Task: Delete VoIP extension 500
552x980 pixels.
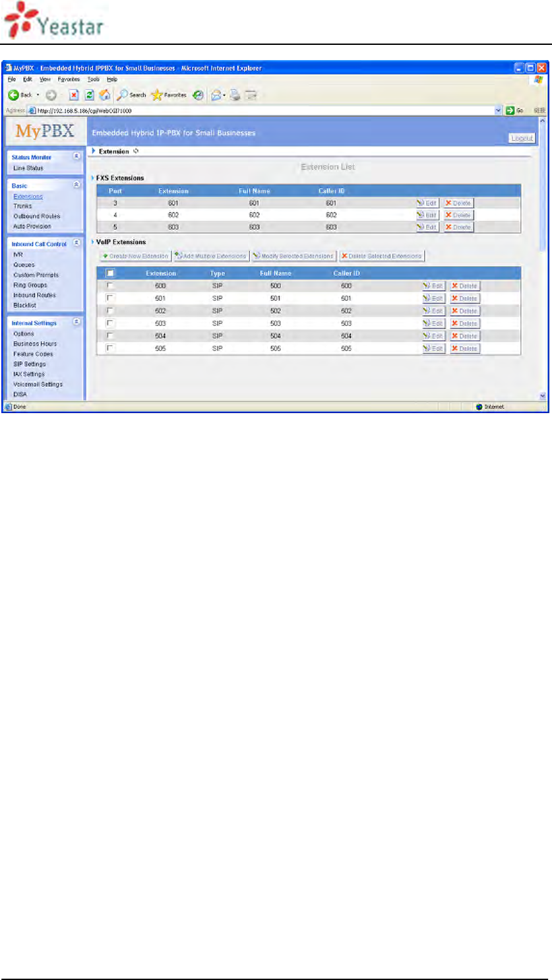Action: click(465, 286)
